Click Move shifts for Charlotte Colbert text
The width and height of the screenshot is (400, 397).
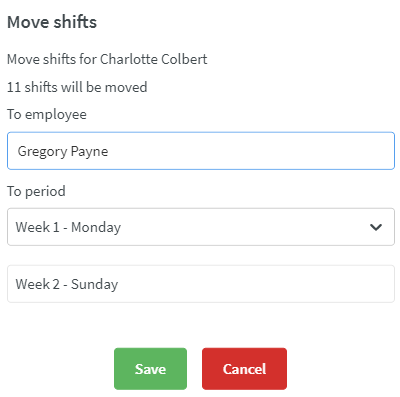point(107,59)
